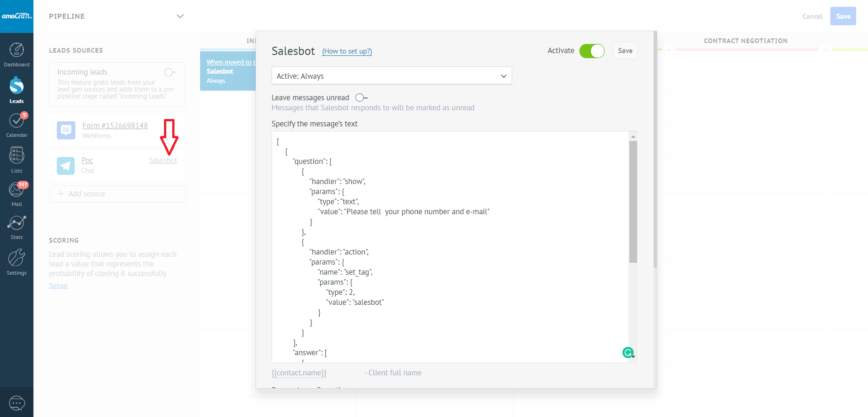Click Add source button
868x417 pixels.
(x=118, y=194)
